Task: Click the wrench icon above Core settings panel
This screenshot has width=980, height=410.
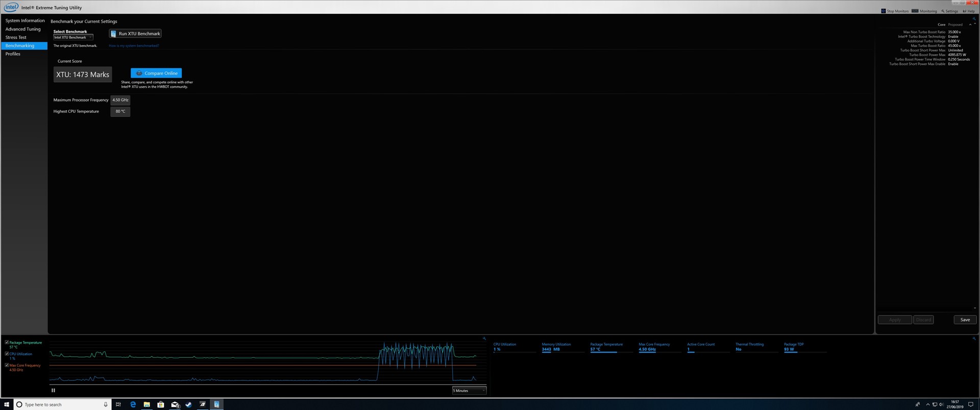Action: coord(974,19)
